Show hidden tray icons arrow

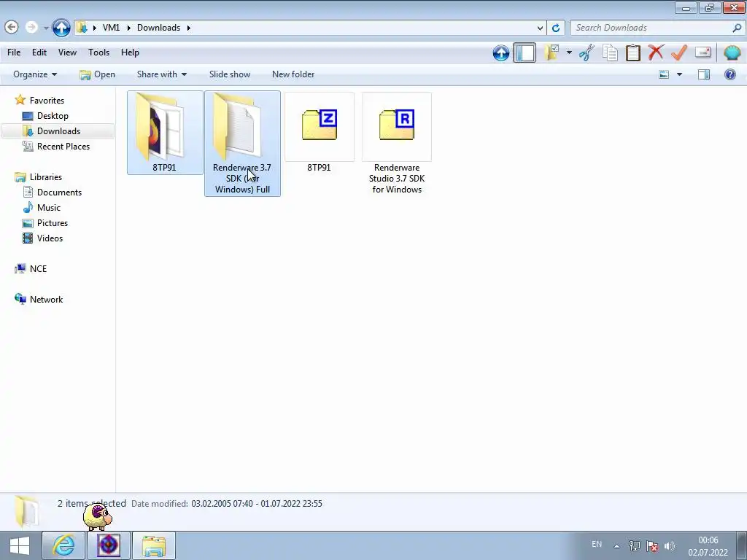coord(616,546)
